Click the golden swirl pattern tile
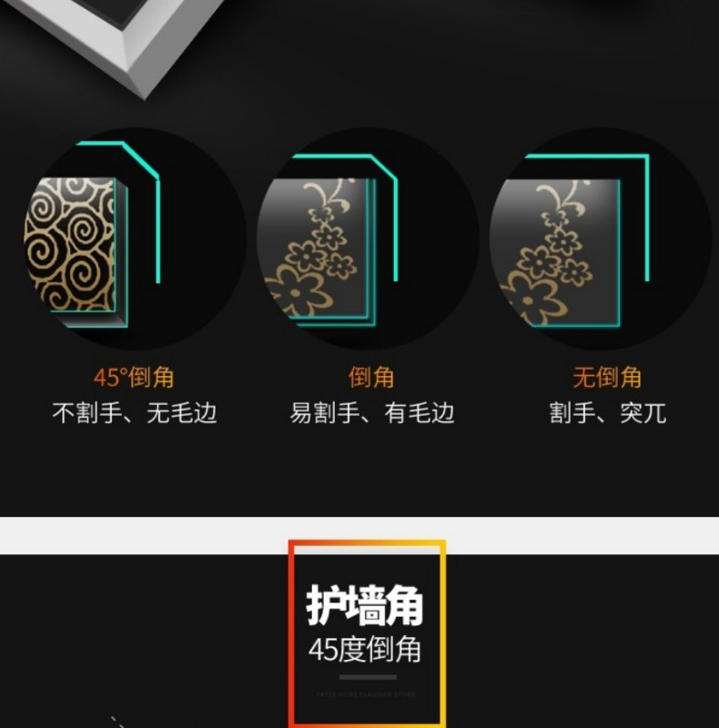 (70, 244)
